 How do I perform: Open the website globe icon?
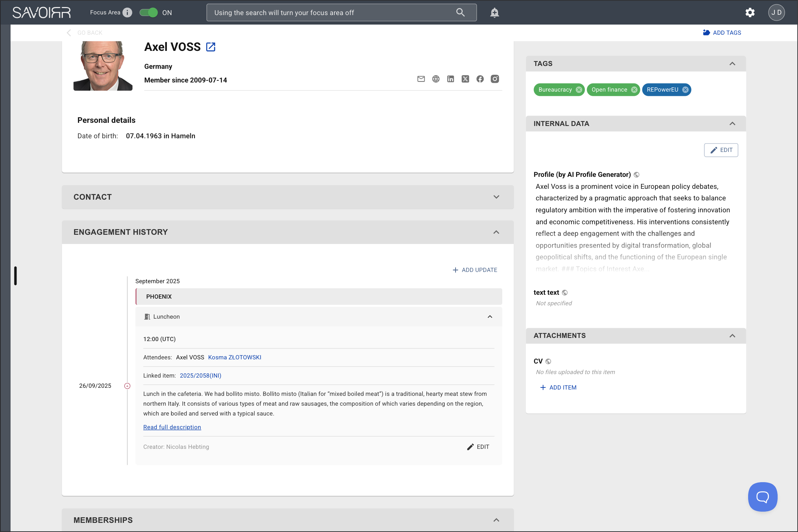[436, 79]
